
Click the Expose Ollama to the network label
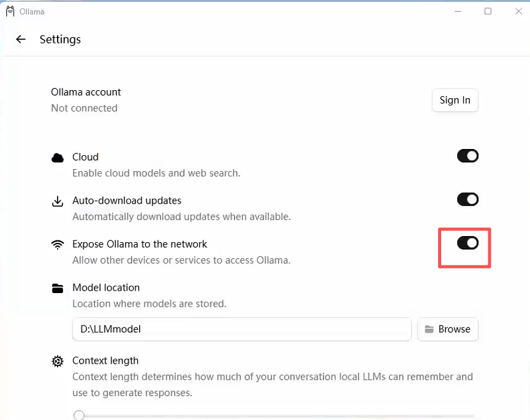[140, 244]
